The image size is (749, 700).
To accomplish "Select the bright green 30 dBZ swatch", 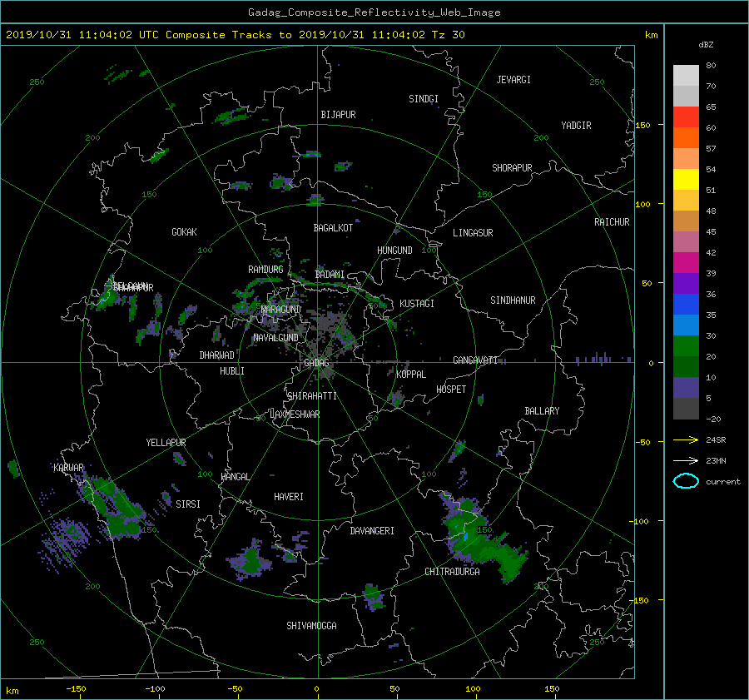I will (x=686, y=346).
